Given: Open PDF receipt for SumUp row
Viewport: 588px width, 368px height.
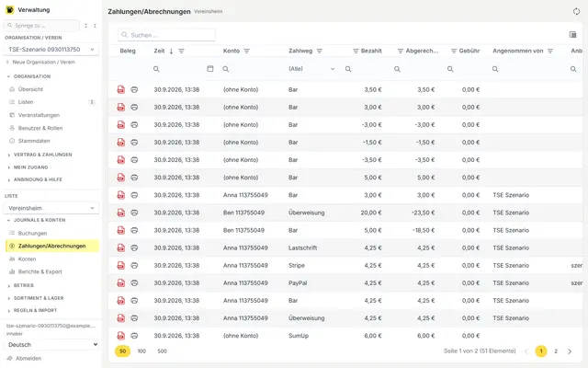Looking at the screenshot, I should [120, 336].
